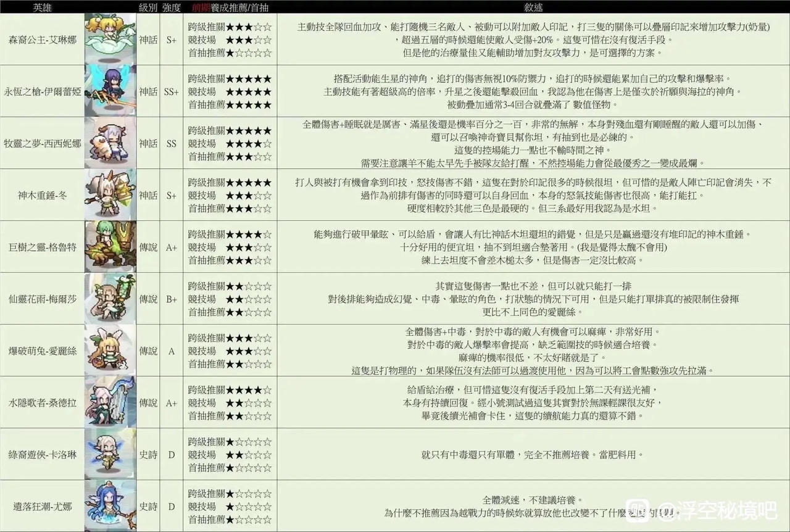Select the 巨樹之靈-格魯特 character sprite
The image size is (790, 532).
[x=110, y=247]
